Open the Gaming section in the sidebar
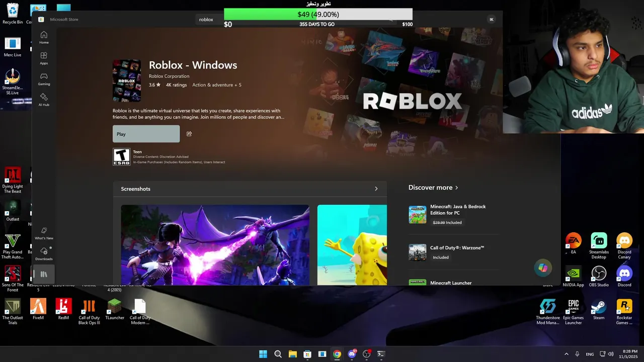The image size is (644, 362). click(x=44, y=79)
